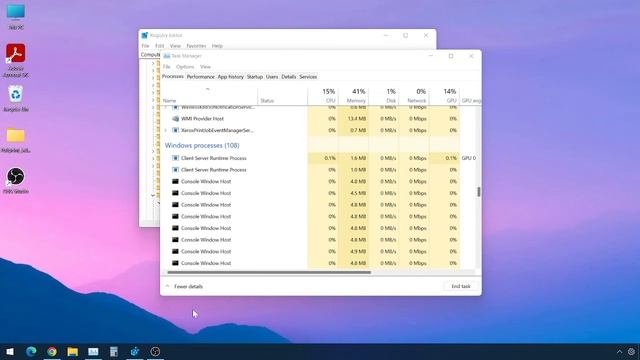Switch to OBS Studio taskbar icon
Viewport: 640px width, 360px height.
pos(155,351)
